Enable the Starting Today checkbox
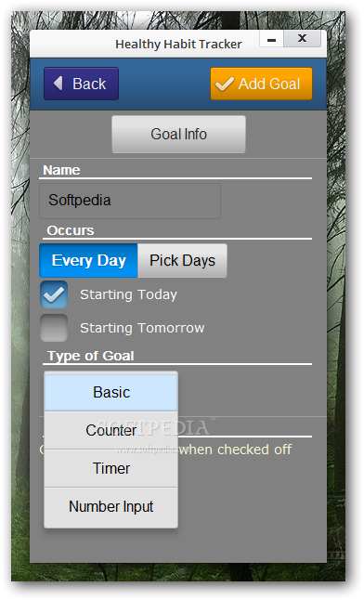Screen dimensions: 364x600 pos(54,294)
